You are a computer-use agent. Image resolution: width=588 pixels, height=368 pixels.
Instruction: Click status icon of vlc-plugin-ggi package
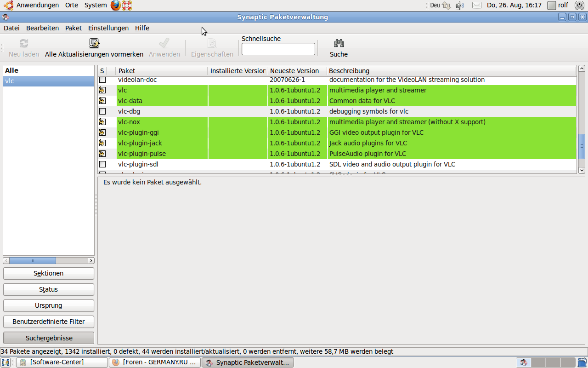click(102, 132)
